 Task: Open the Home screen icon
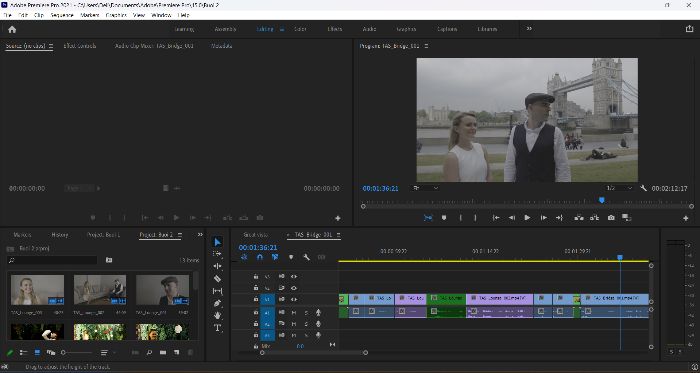click(x=12, y=29)
